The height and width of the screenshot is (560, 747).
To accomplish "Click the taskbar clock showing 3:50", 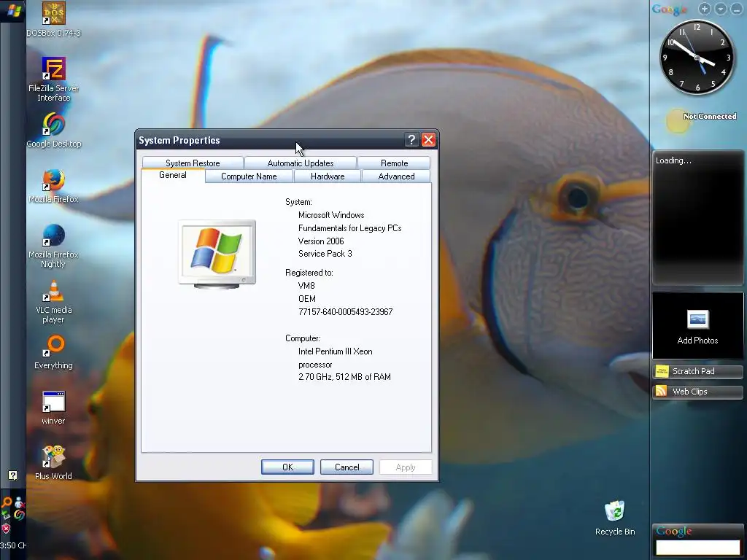I will click(x=13, y=545).
